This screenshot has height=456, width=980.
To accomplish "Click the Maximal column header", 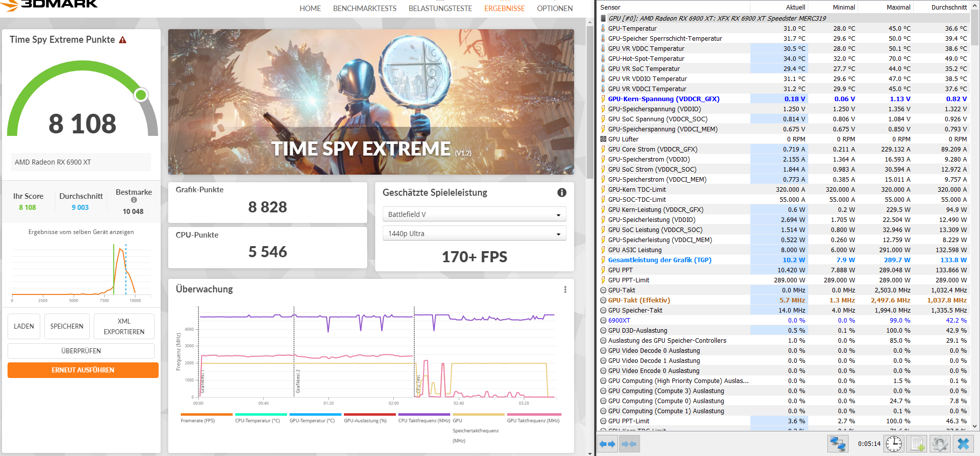I will (885, 7).
